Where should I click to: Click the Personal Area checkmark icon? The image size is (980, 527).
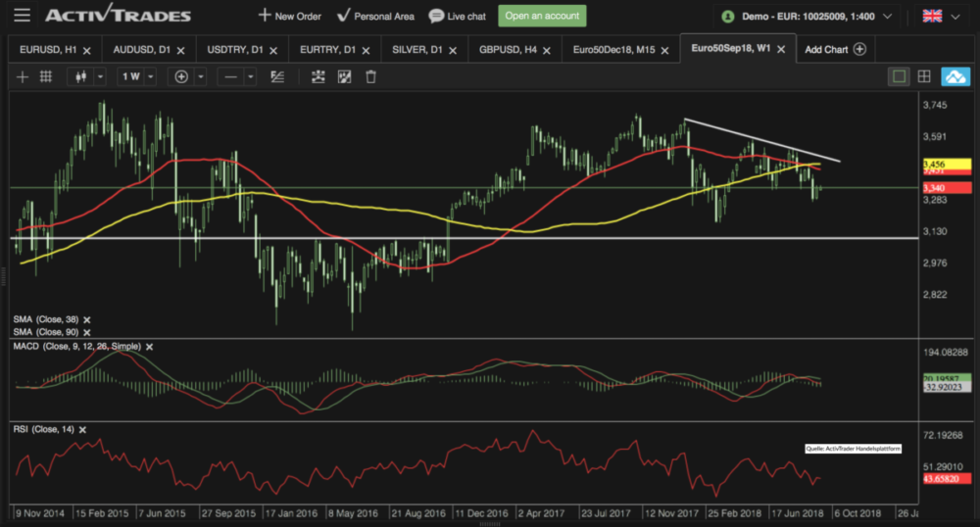[343, 15]
